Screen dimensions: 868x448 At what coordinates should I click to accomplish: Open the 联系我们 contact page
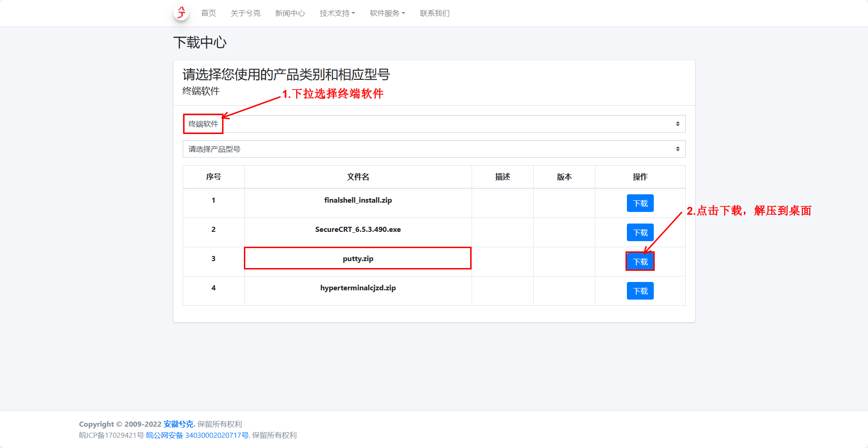coord(434,13)
